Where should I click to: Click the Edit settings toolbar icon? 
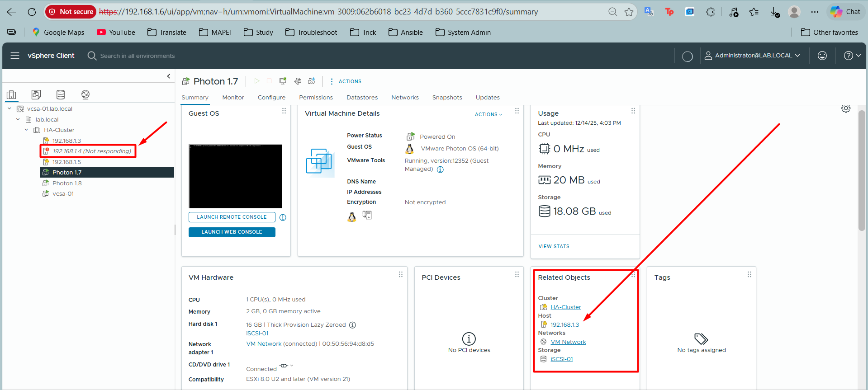[298, 81]
